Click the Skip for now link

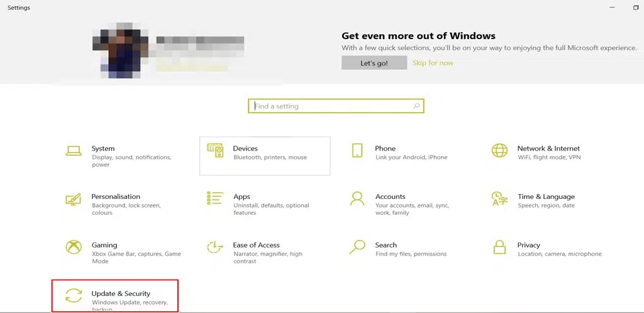click(433, 63)
